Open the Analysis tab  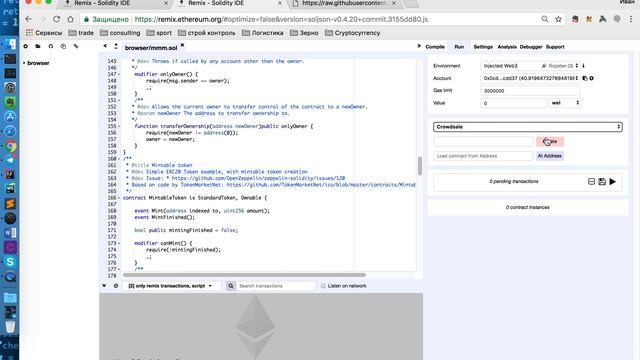tap(507, 47)
